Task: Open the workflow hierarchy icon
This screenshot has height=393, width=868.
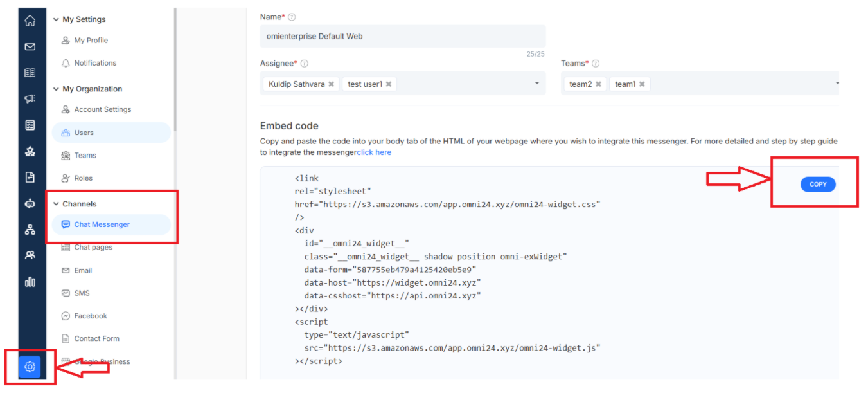Action: [x=30, y=230]
